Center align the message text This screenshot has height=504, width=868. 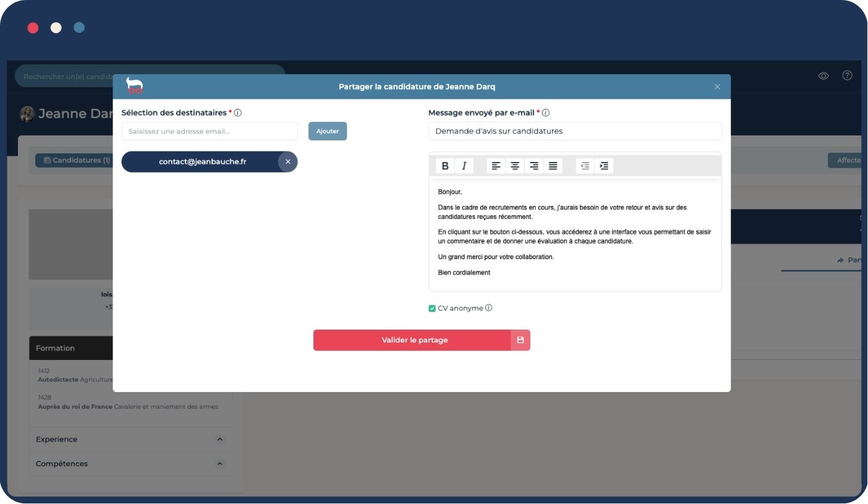click(x=515, y=166)
